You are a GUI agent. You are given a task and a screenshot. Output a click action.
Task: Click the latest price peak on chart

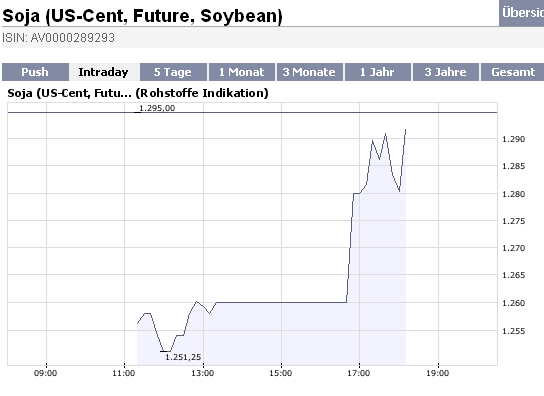[x=406, y=130]
